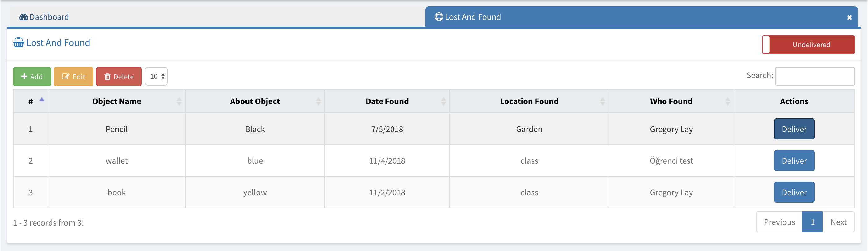
Task: Deliver the Pencil item
Action: tap(794, 129)
